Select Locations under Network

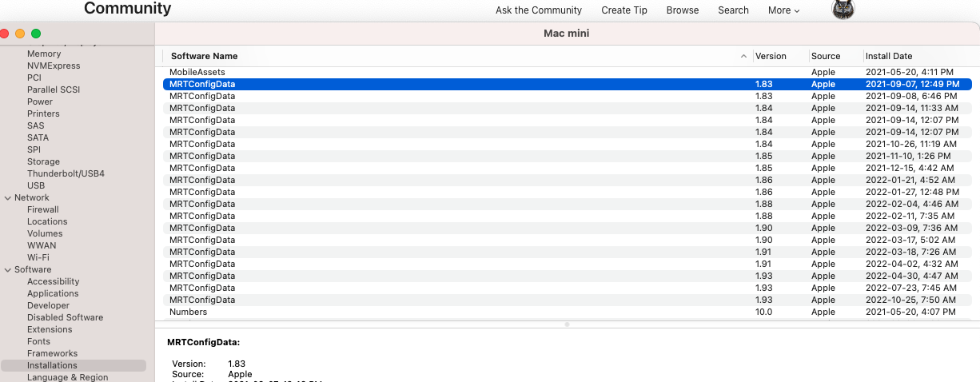pos(47,221)
